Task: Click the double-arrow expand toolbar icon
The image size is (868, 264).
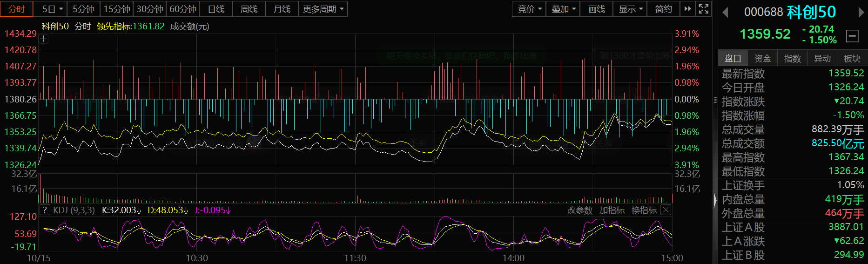Action: [x=687, y=9]
